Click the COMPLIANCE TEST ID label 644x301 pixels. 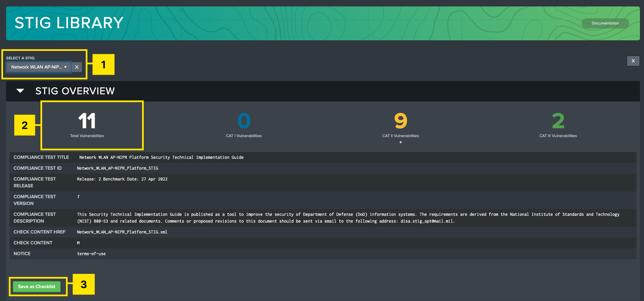37,168
